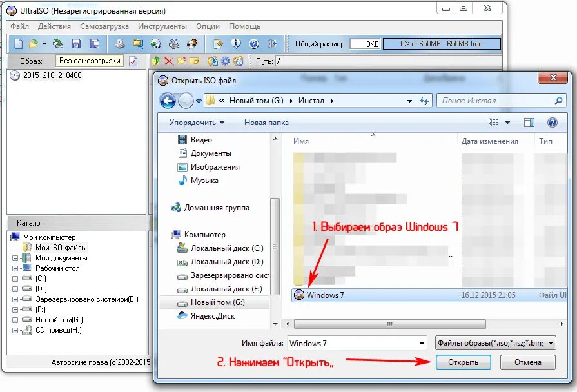Image resolution: width=577 pixels, height=392 pixels.
Task: Click the change view icon in dialog
Action: (493, 122)
